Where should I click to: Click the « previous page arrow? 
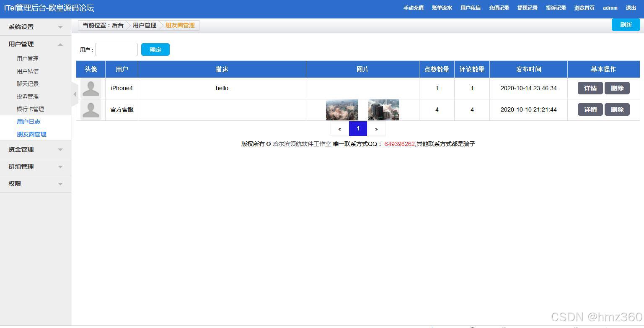coord(339,128)
